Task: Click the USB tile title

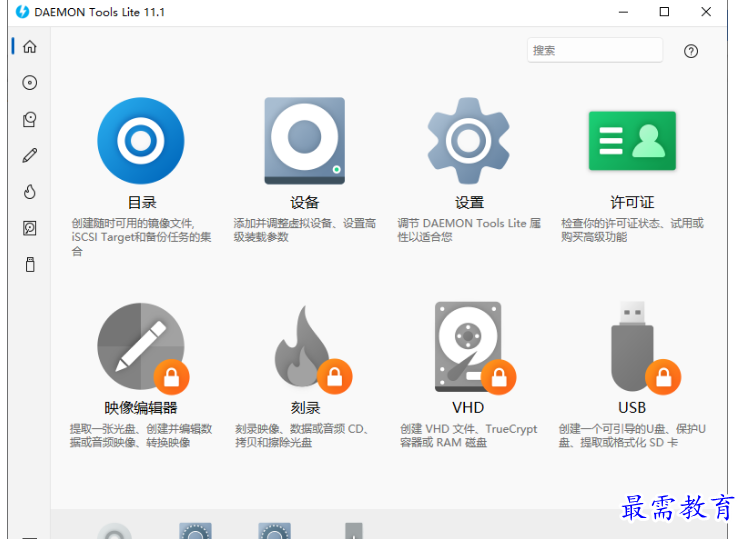Action: (x=632, y=408)
